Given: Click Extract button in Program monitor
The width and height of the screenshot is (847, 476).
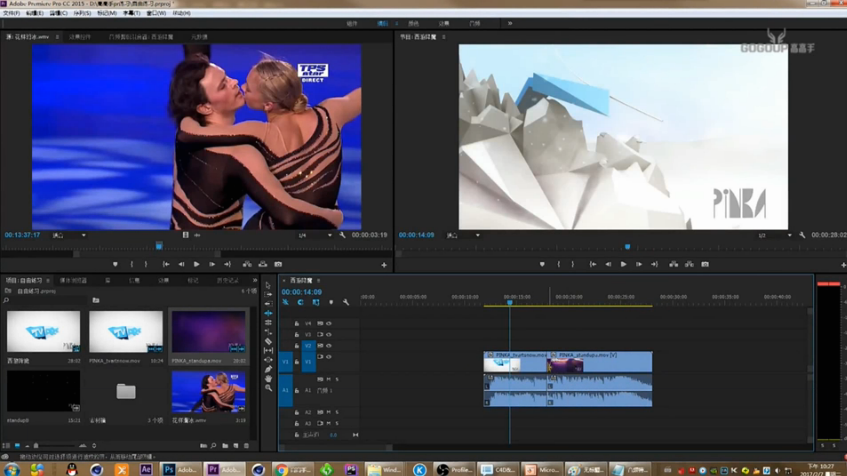Looking at the screenshot, I should [689, 264].
